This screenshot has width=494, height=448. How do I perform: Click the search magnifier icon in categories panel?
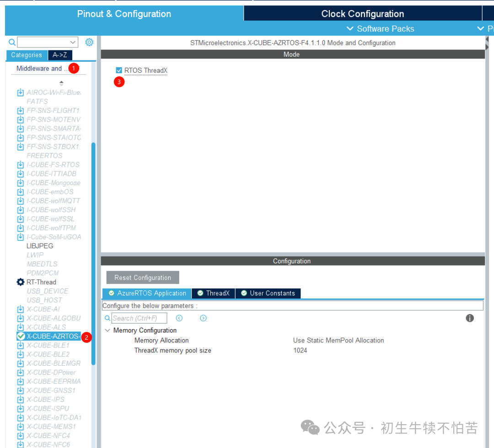pyautogui.click(x=12, y=42)
